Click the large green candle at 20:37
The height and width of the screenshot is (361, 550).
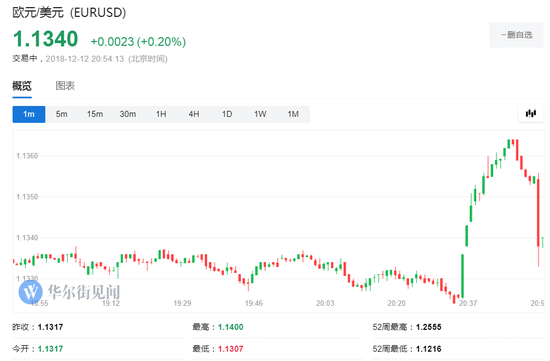coord(462,276)
